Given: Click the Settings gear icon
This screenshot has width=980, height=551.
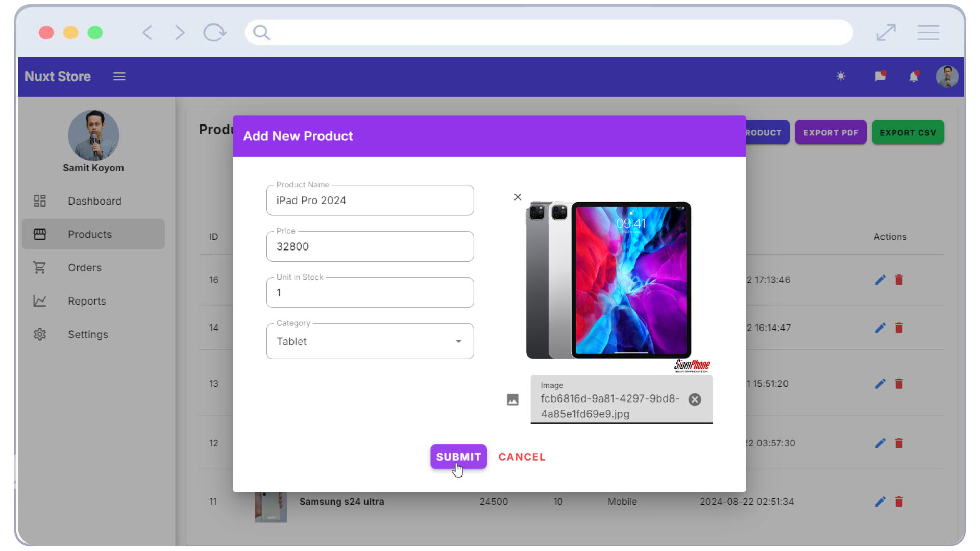Looking at the screenshot, I should (40, 334).
